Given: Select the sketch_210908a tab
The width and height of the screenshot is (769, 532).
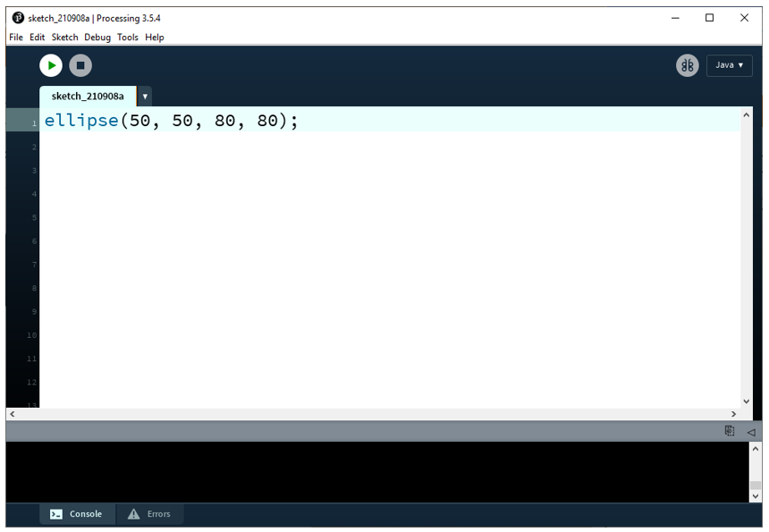Looking at the screenshot, I should tap(88, 96).
